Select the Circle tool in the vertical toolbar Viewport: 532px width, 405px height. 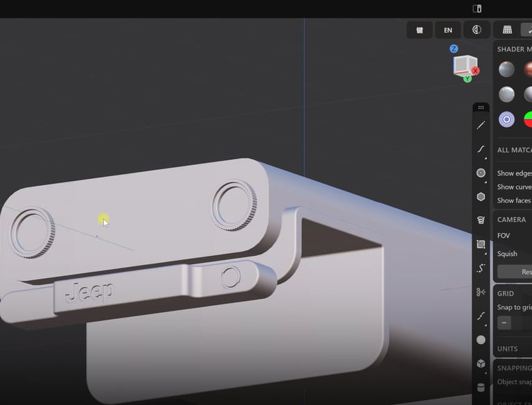481,173
